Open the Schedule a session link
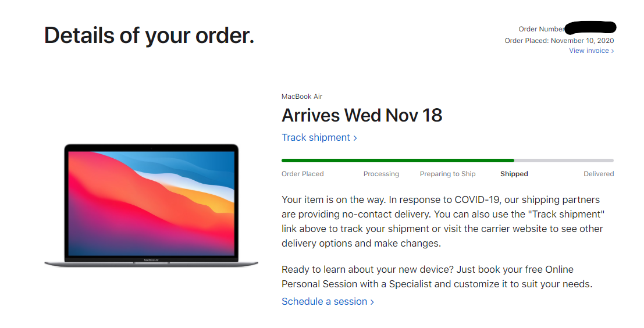 point(324,302)
